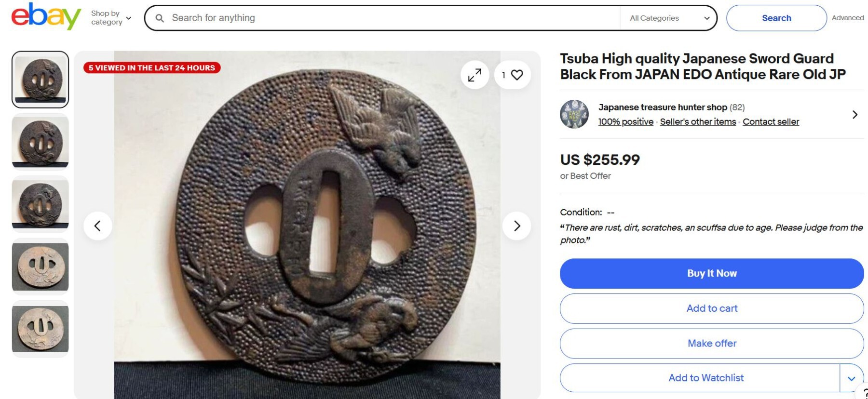Expand the Add to Watchlist dropdown arrow

click(851, 378)
